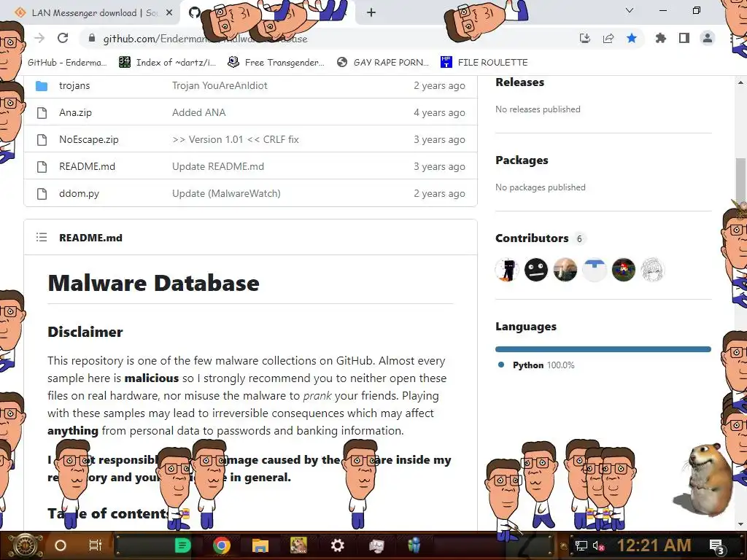
Task: Open fourth contributor avatar (blue-white)
Action: click(594, 270)
